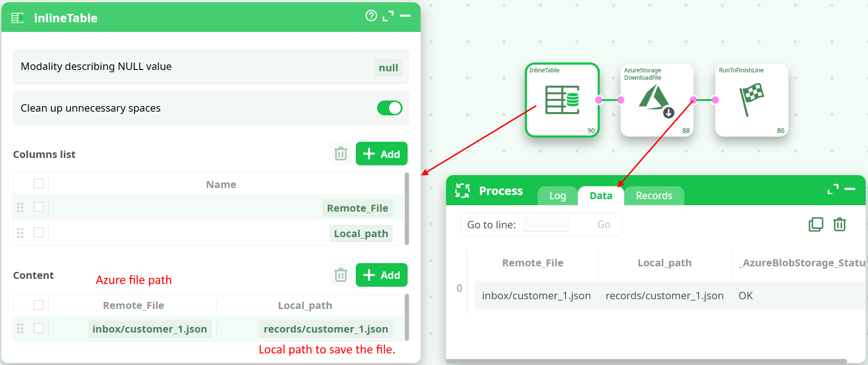Screen dimensions: 868x365
Task: Expand the Process panel to fullscreen
Action: tap(833, 189)
